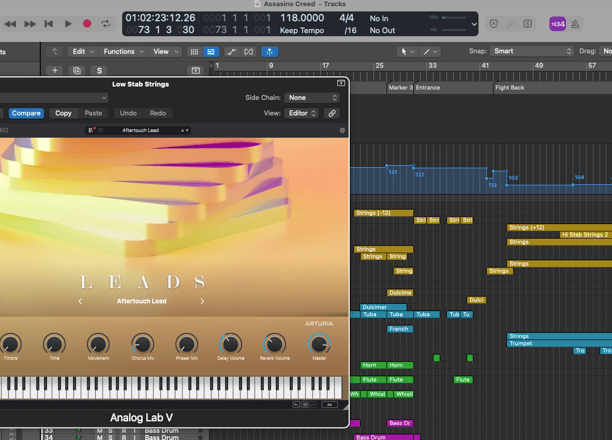Click the link chain icon in the plug-in header
The height and width of the screenshot is (440, 612).
332,113
